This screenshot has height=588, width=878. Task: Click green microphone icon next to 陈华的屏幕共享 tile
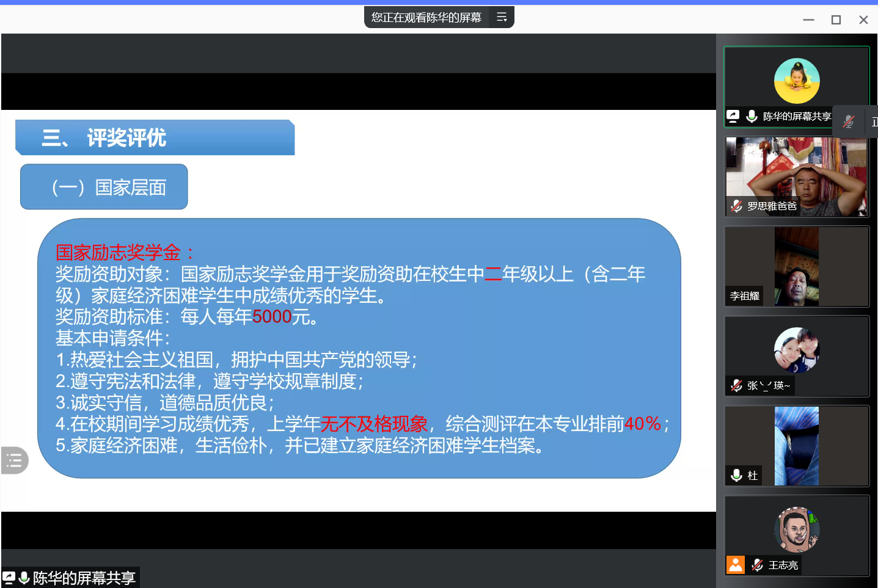coord(752,116)
